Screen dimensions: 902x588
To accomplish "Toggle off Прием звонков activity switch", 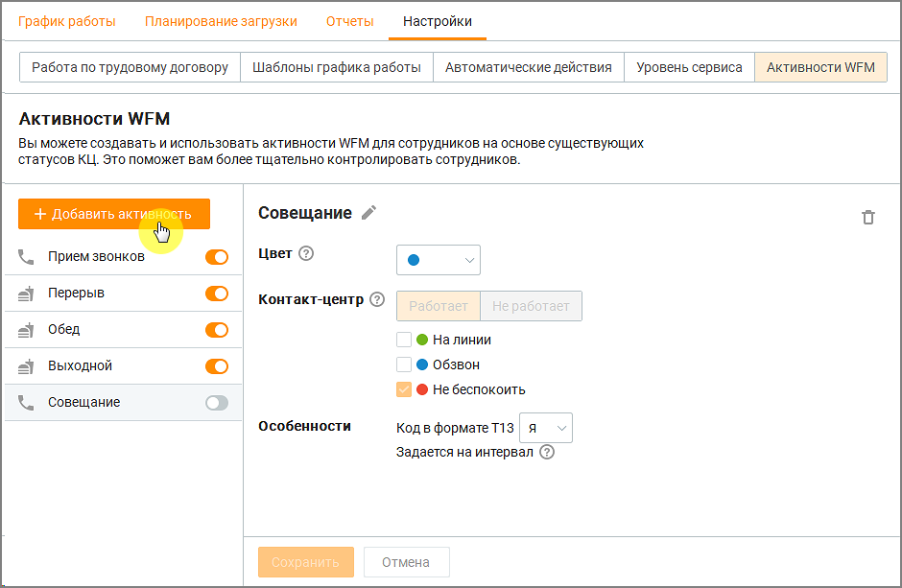I will pos(217,257).
